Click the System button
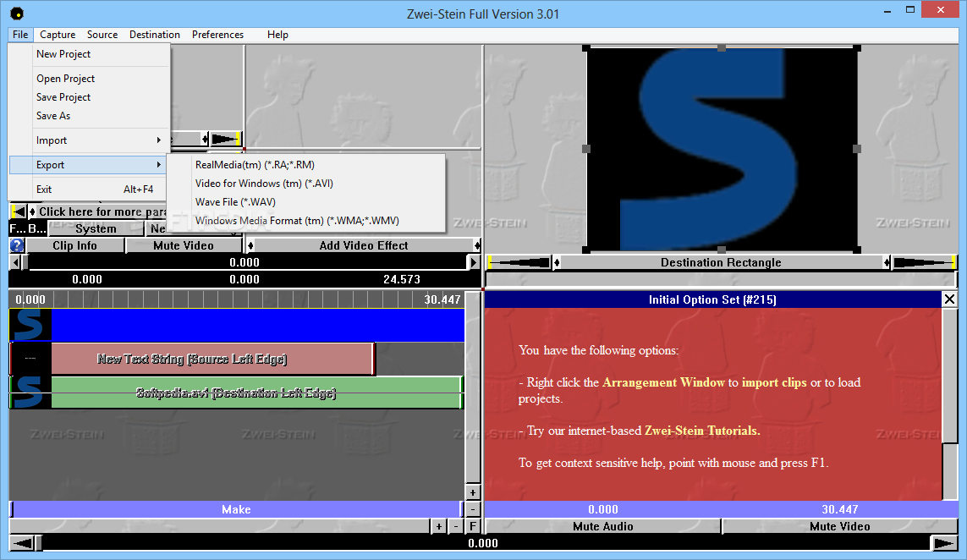The width and height of the screenshot is (967, 560). (x=96, y=228)
